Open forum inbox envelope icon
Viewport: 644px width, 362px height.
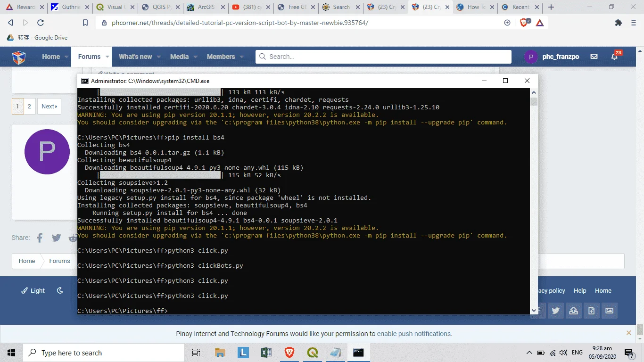point(594,57)
